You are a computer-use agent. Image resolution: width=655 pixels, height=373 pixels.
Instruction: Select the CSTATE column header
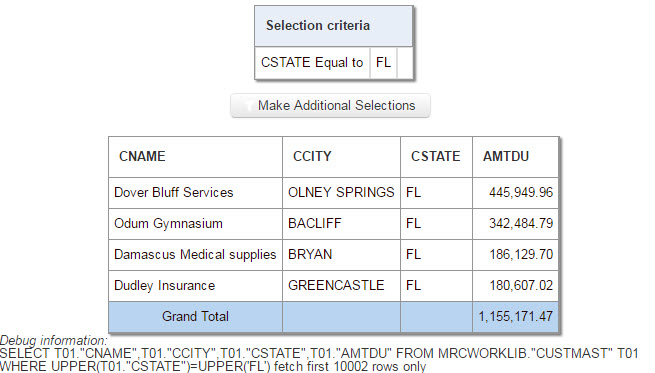pos(436,157)
